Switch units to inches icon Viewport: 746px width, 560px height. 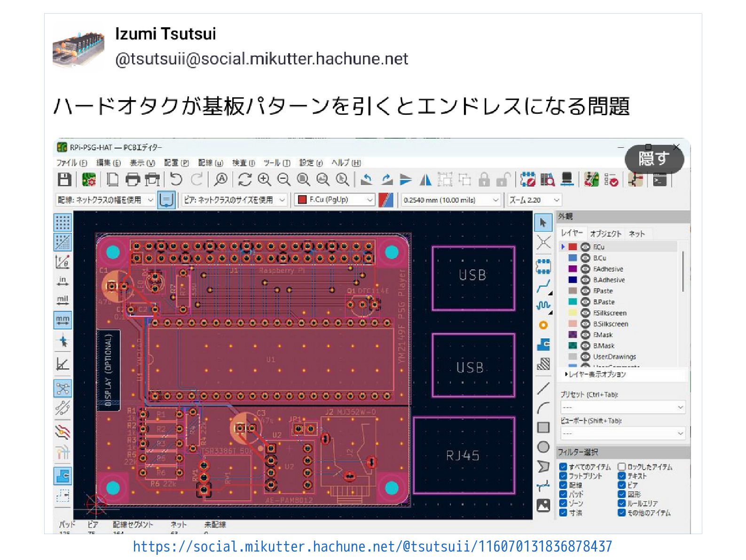63,281
